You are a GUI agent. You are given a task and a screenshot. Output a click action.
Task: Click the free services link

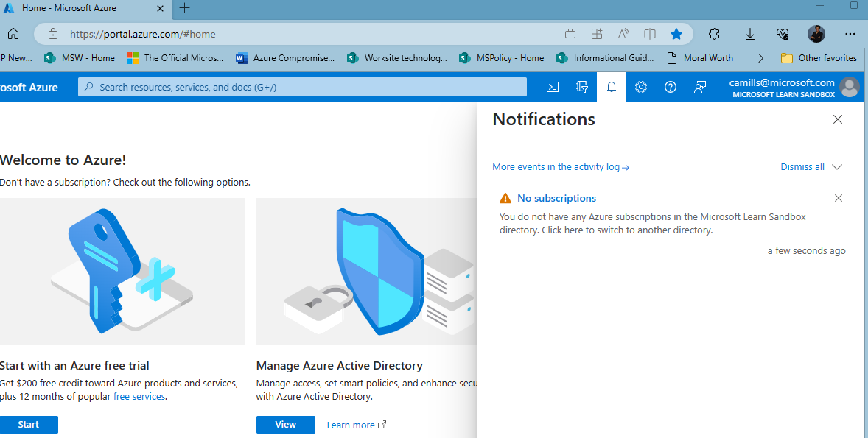(139, 397)
